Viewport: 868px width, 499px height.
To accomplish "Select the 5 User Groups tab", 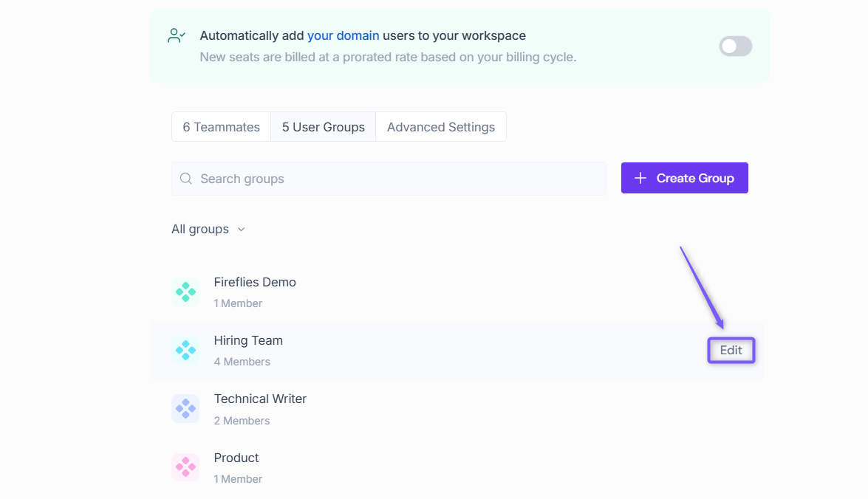I will click(324, 127).
